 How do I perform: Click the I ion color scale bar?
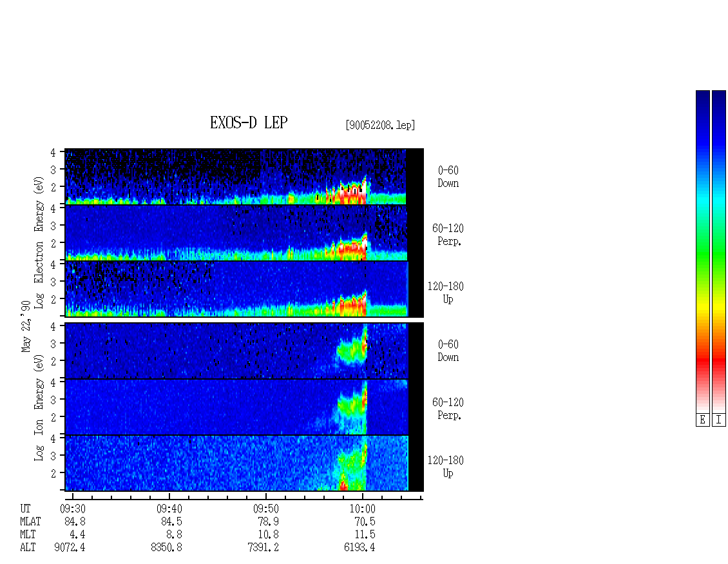(719, 251)
